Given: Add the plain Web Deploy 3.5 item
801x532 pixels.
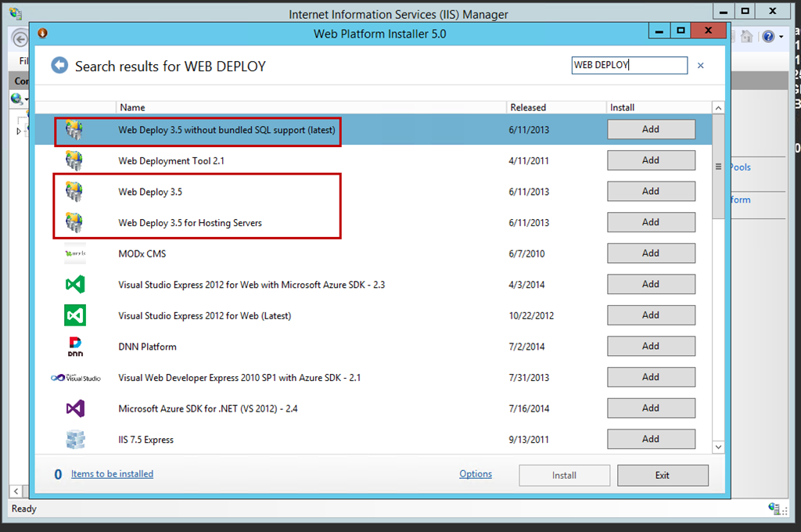Looking at the screenshot, I should point(651,191).
